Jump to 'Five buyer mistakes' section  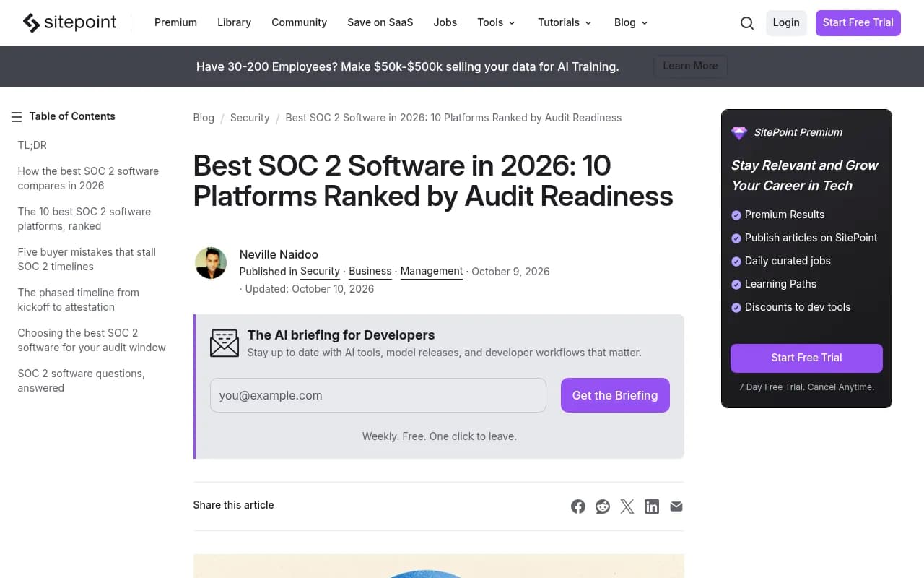(x=87, y=259)
